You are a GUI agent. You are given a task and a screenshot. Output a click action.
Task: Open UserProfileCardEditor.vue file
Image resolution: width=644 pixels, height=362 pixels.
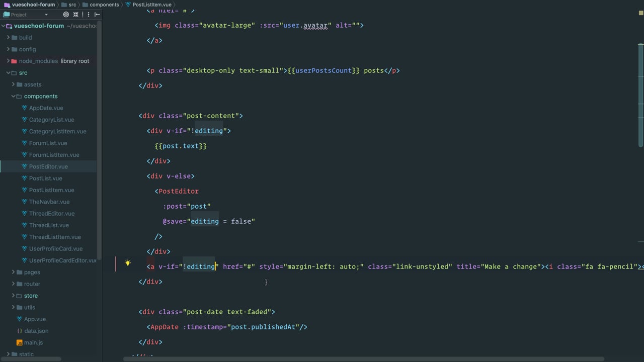click(x=63, y=260)
